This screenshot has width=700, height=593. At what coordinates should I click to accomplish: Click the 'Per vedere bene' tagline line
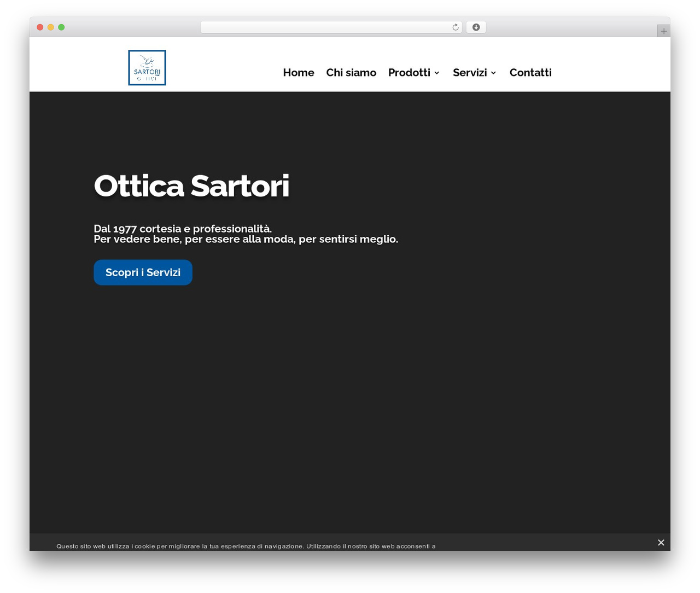246,239
